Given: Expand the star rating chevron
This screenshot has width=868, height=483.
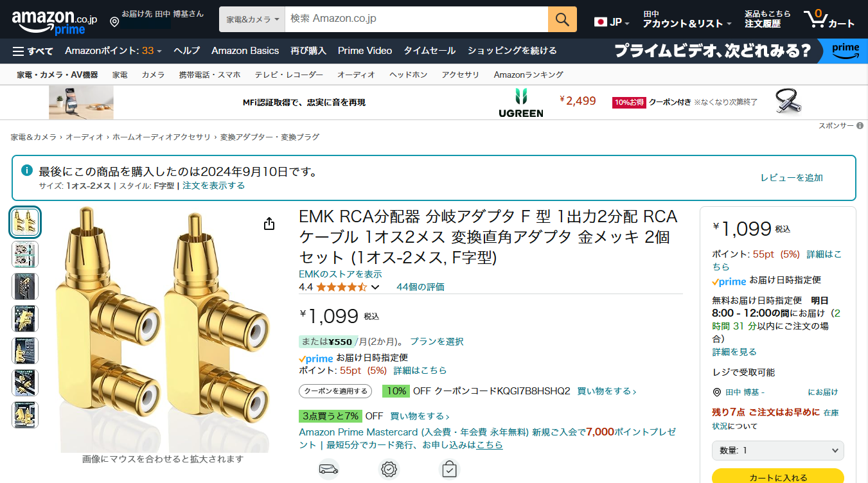Looking at the screenshot, I should [376, 287].
